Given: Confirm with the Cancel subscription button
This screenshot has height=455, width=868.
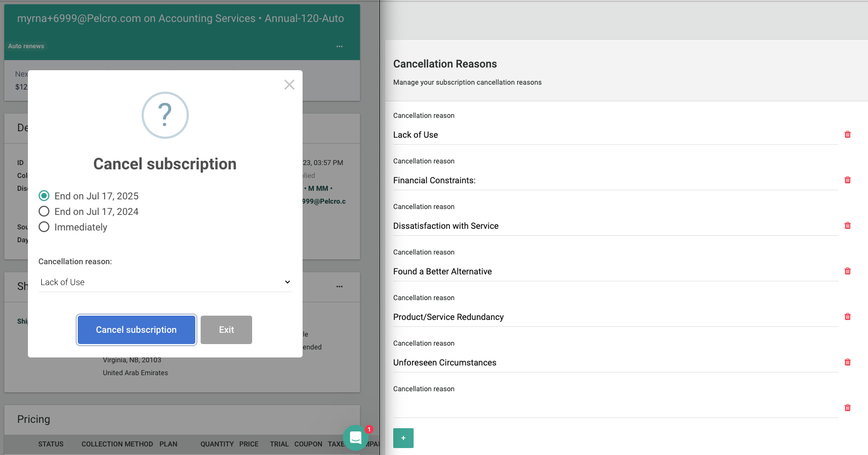Looking at the screenshot, I should click(136, 330).
